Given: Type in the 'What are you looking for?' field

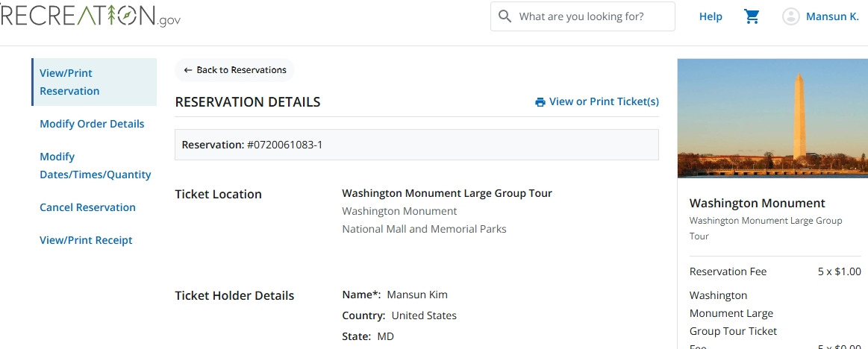Looking at the screenshot, I should coord(590,16).
